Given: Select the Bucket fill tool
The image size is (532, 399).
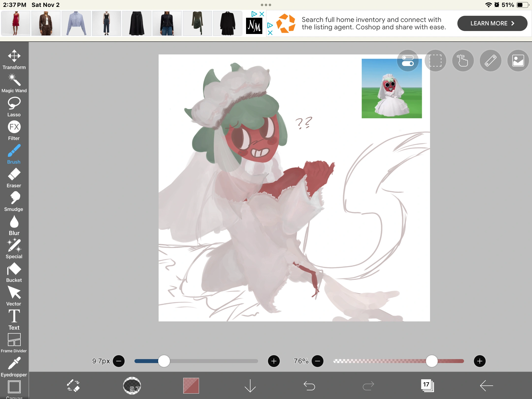Looking at the screenshot, I should coord(14,272).
